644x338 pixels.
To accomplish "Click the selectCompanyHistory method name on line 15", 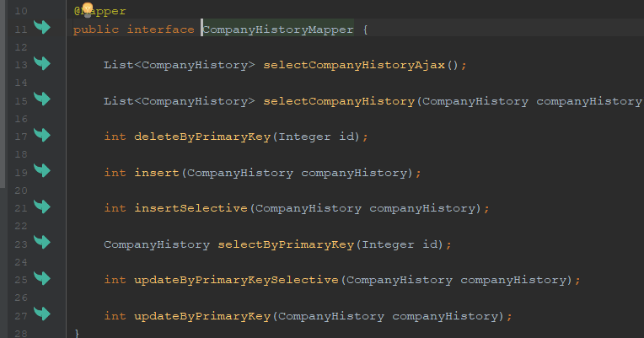I will pos(339,101).
